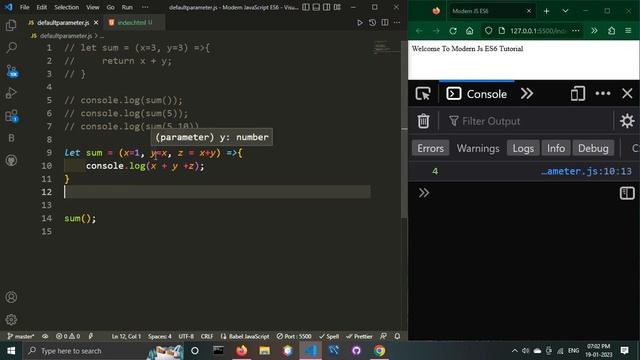Open the source link ameter.js:10:13

[586, 171]
